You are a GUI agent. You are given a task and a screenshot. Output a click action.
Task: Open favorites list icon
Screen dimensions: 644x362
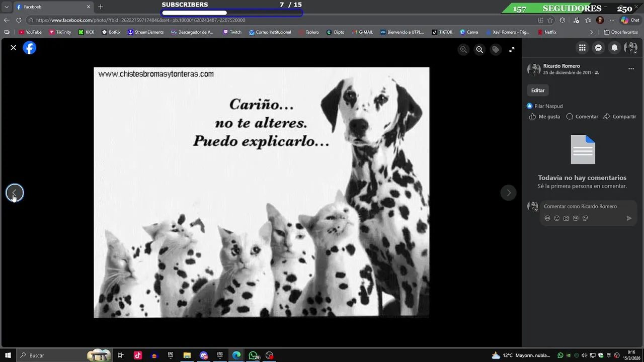click(x=588, y=20)
